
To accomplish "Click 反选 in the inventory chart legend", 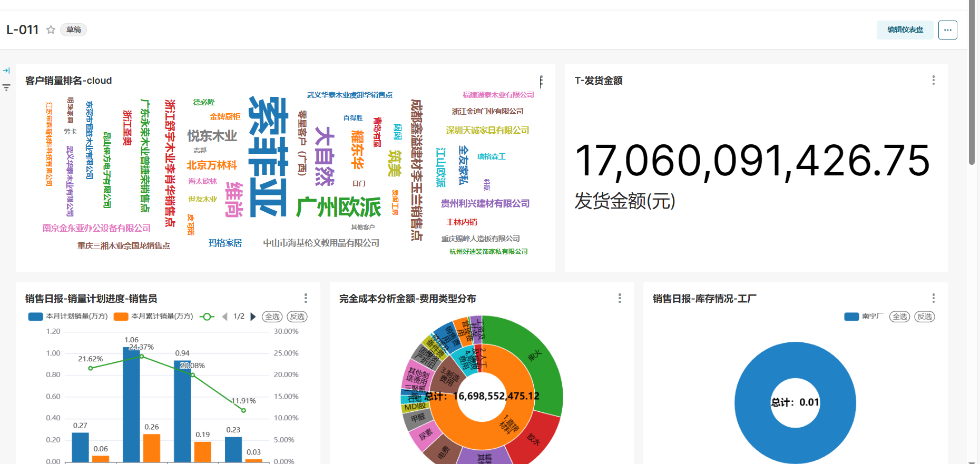I will pyautogui.click(x=925, y=317).
